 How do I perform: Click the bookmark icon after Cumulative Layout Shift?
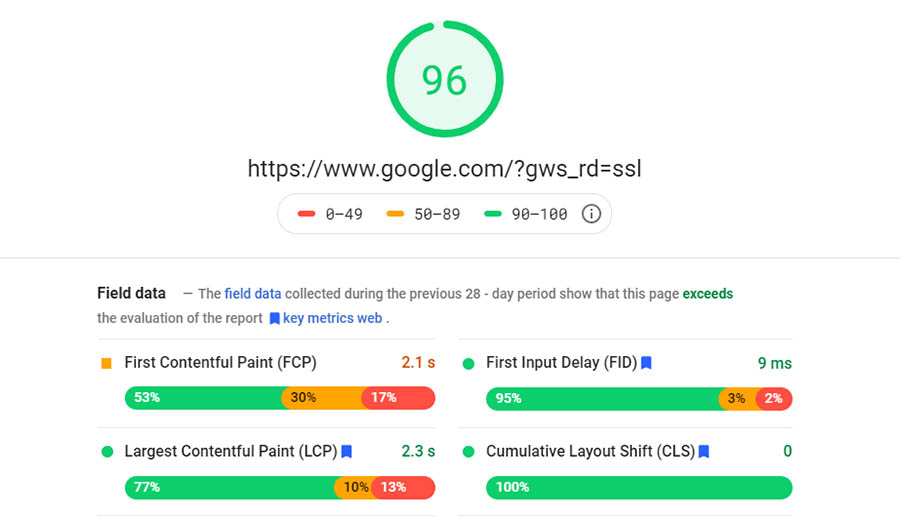(704, 452)
